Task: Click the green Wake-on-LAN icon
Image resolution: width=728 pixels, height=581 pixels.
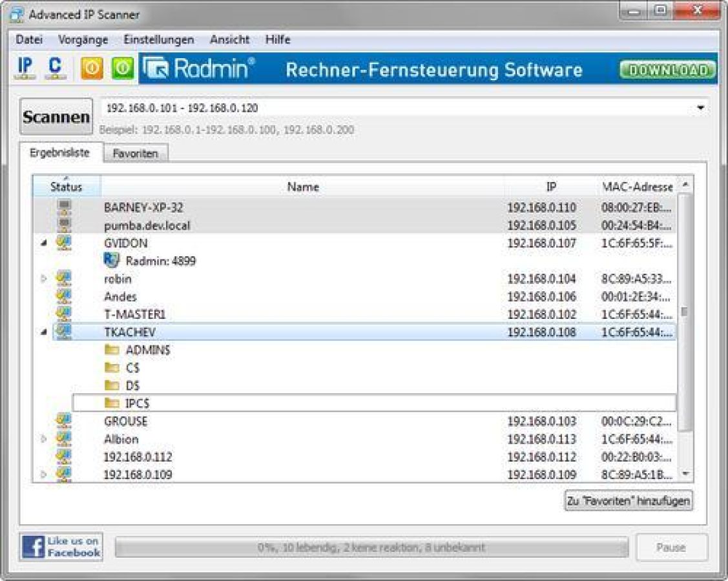Action: [122, 67]
